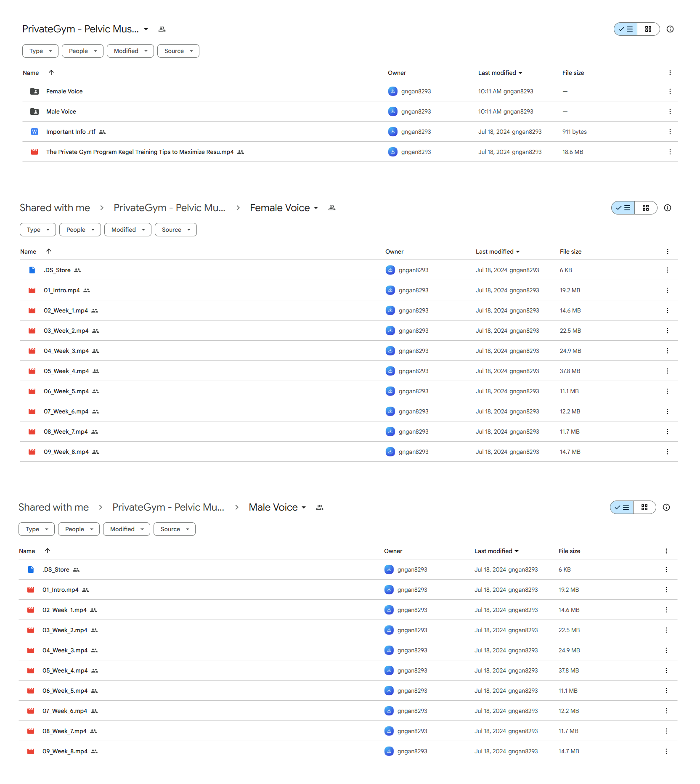The width and height of the screenshot is (700, 784).
Task: Open the People filter in the top PrivateGym view
Action: [83, 51]
